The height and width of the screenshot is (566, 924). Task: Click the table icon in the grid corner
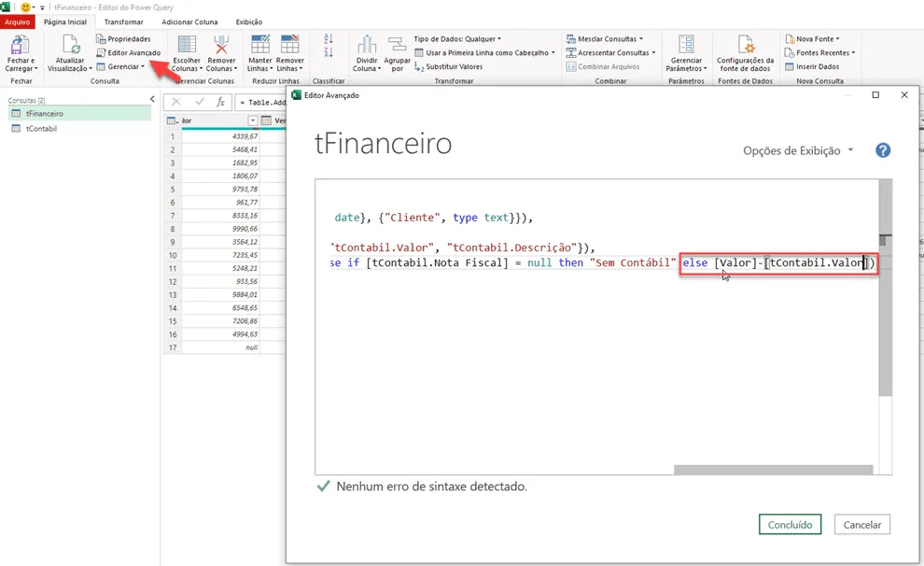pyautogui.click(x=172, y=120)
